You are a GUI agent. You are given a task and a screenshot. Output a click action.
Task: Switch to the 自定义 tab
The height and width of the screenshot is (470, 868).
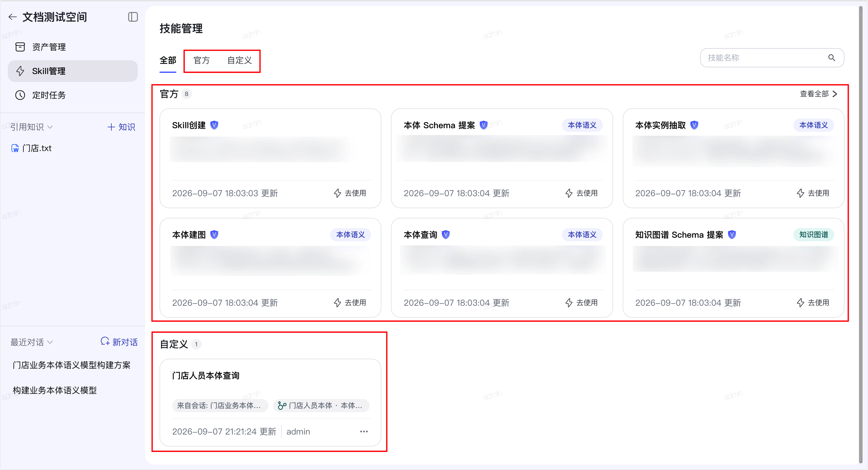pyautogui.click(x=240, y=60)
